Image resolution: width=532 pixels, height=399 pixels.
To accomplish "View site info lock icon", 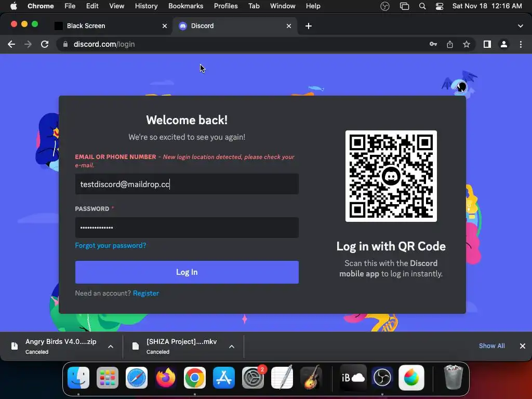I will coord(65,44).
